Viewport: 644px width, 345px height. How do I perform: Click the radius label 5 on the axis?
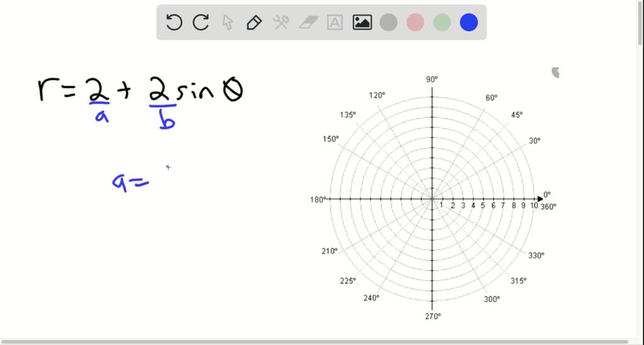pyautogui.click(x=482, y=206)
